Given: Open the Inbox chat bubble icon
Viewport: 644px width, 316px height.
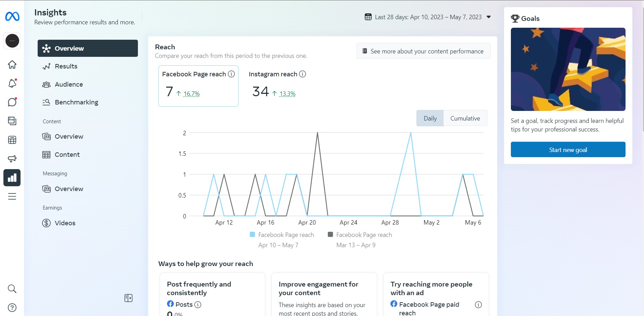Looking at the screenshot, I should coord(12,102).
